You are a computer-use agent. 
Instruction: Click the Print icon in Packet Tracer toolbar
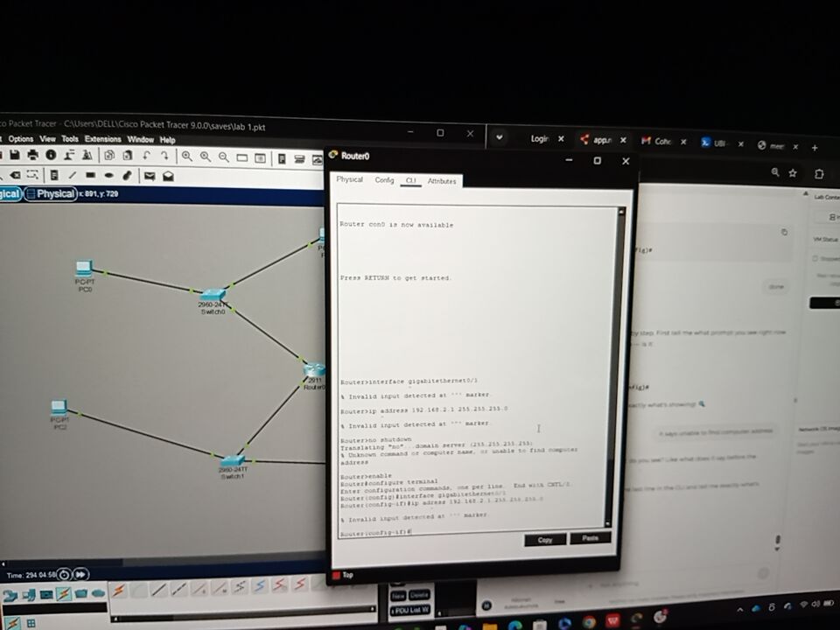coord(32,155)
